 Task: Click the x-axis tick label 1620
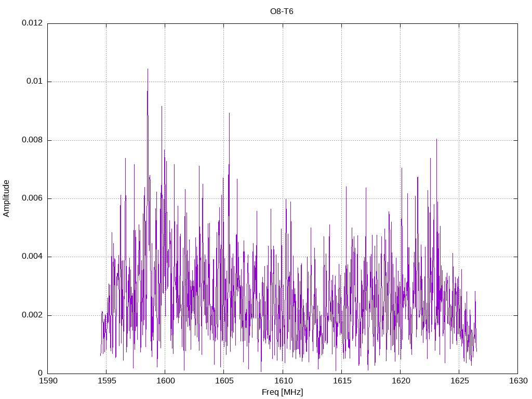401,381
